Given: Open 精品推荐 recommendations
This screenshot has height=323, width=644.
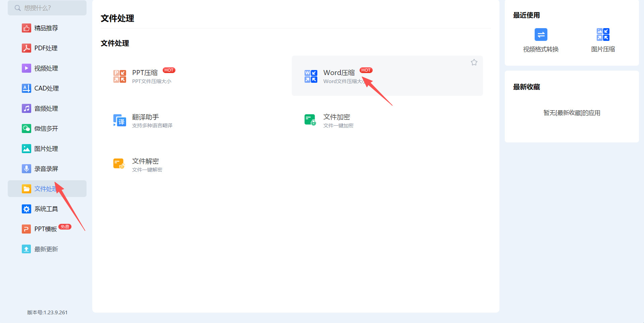Looking at the screenshot, I should click(46, 28).
